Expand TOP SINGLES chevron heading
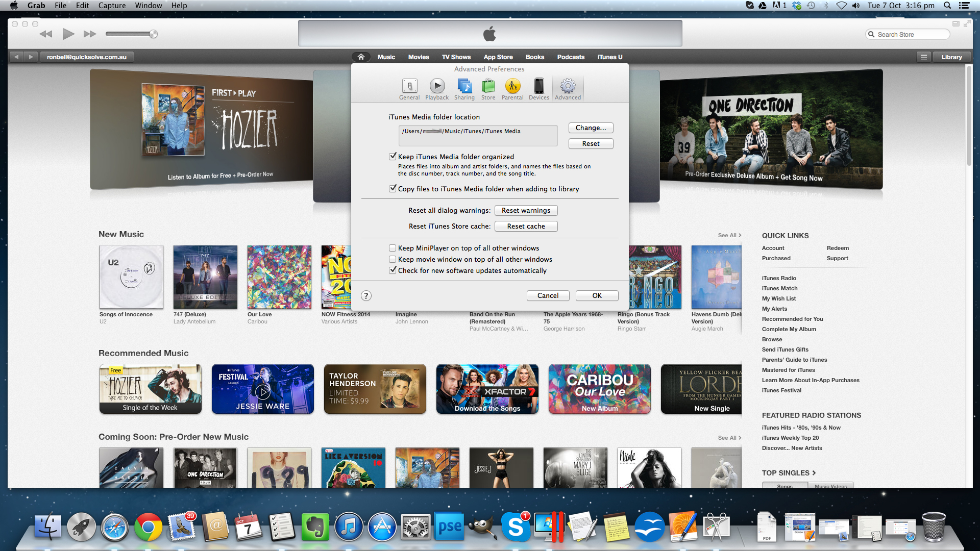Screen dimensions: 980x551 789,473
